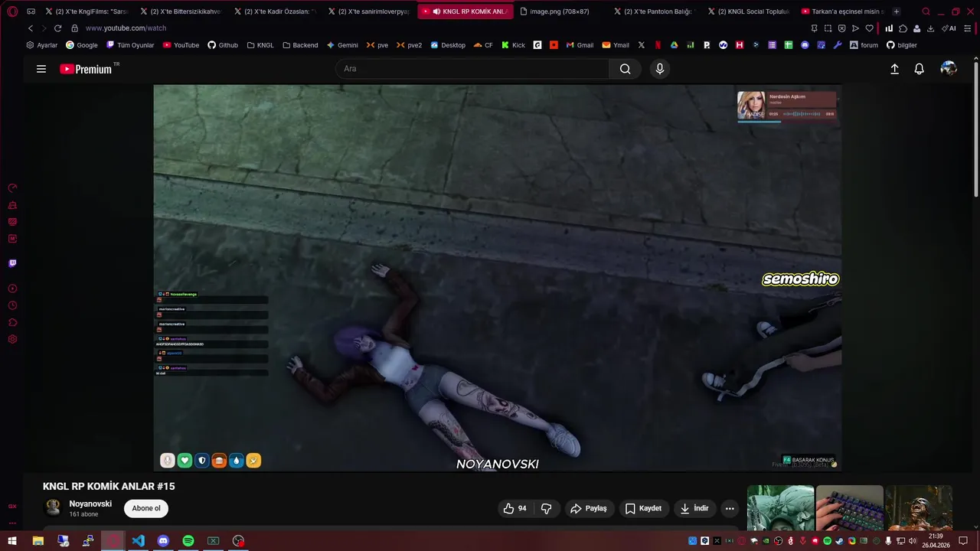Screen dimensions: 980x551
Task: Open the third suggested video thumbnail
Action: [918, 507]
